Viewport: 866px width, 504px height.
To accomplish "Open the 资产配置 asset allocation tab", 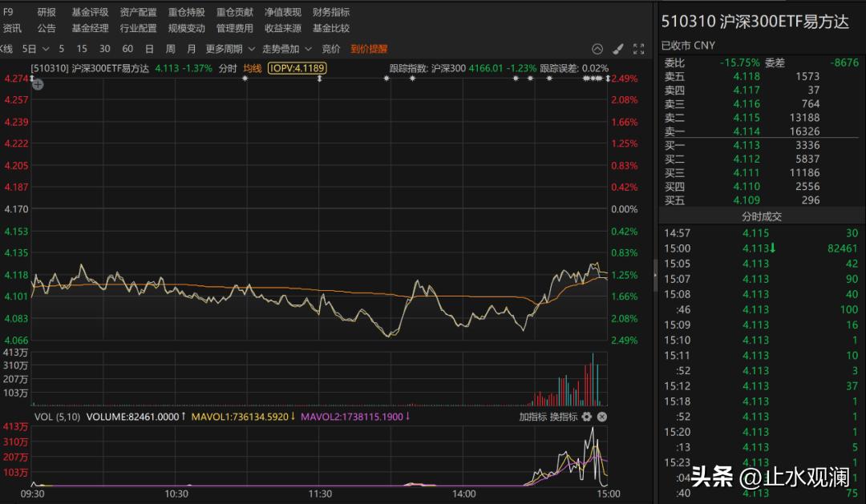I will click(x=138, y=12).
